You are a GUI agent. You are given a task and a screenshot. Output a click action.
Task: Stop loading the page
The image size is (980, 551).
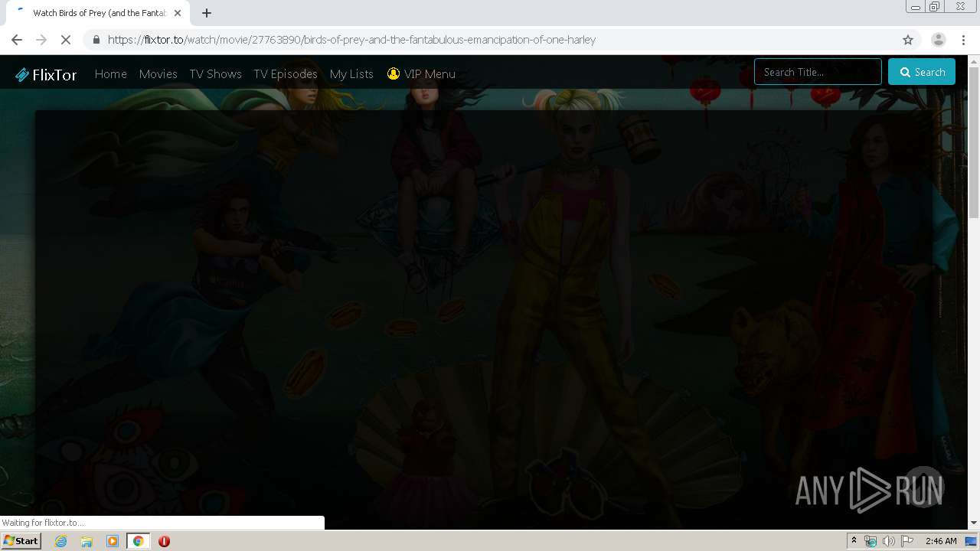67,40
